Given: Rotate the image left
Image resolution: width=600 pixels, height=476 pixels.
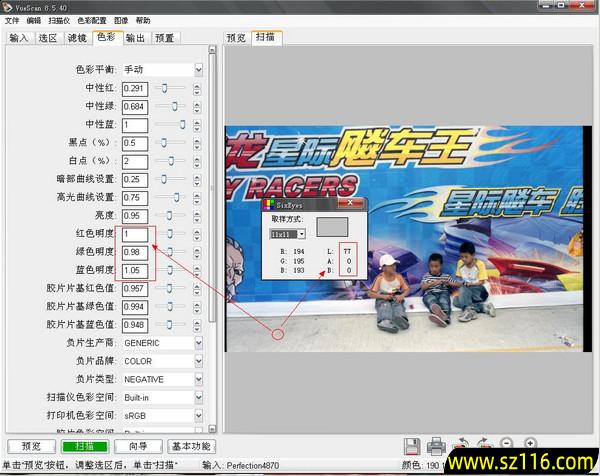Looking at the screenshot, I should pos(460,444).
